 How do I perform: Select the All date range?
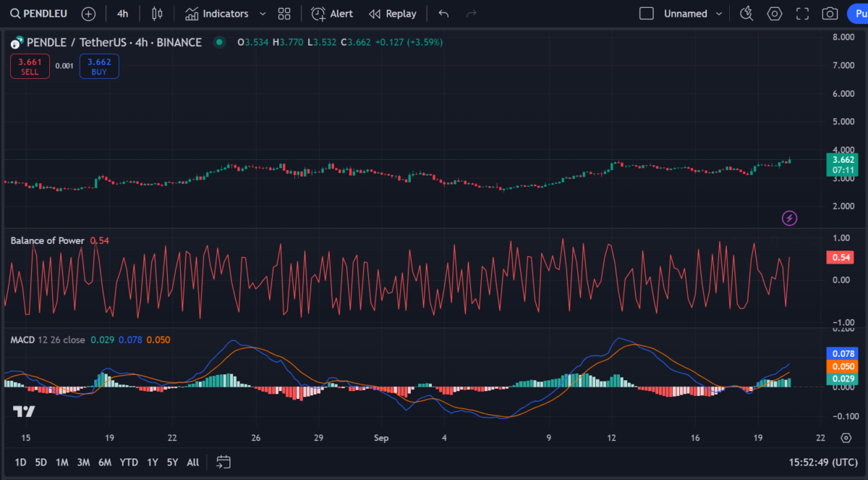point(193,462)
